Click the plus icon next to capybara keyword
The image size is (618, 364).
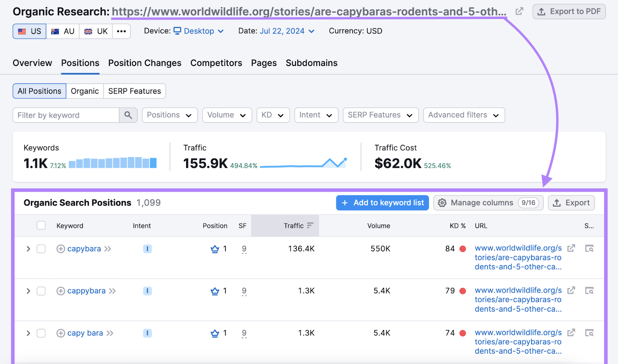coord(61,249)
